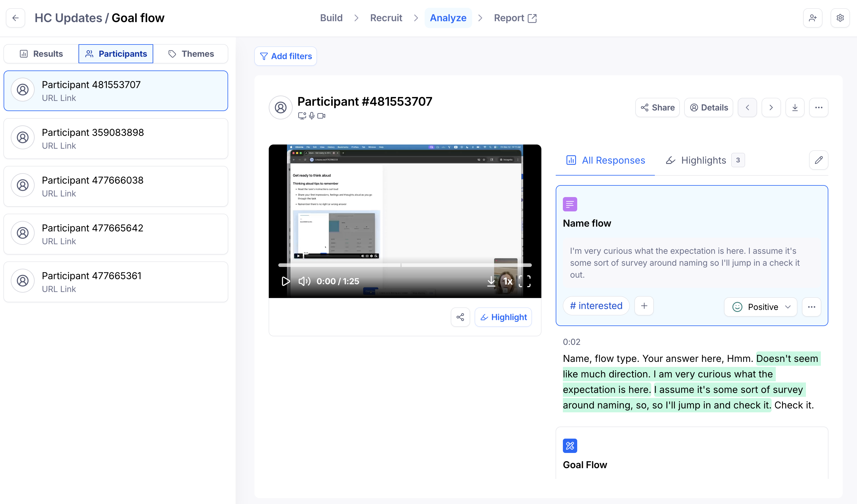Screen dimensions: 857x504
Task: Go to the next participant arrow
Action: pos(771,107)
